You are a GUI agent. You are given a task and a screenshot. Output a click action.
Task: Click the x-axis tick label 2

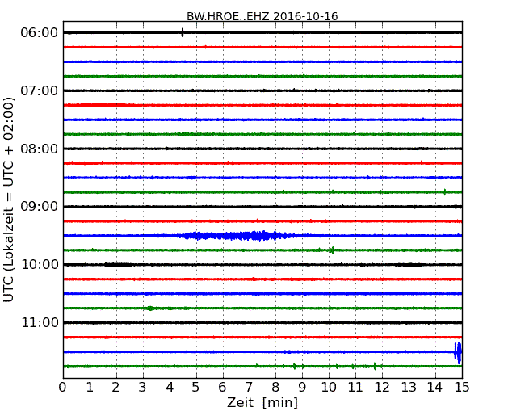click(x=115, y=388)
